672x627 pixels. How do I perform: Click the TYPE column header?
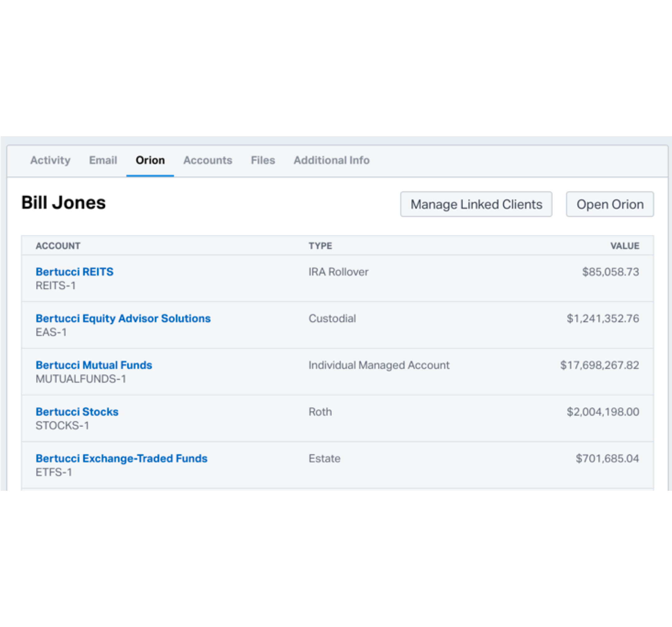(320, 246)
